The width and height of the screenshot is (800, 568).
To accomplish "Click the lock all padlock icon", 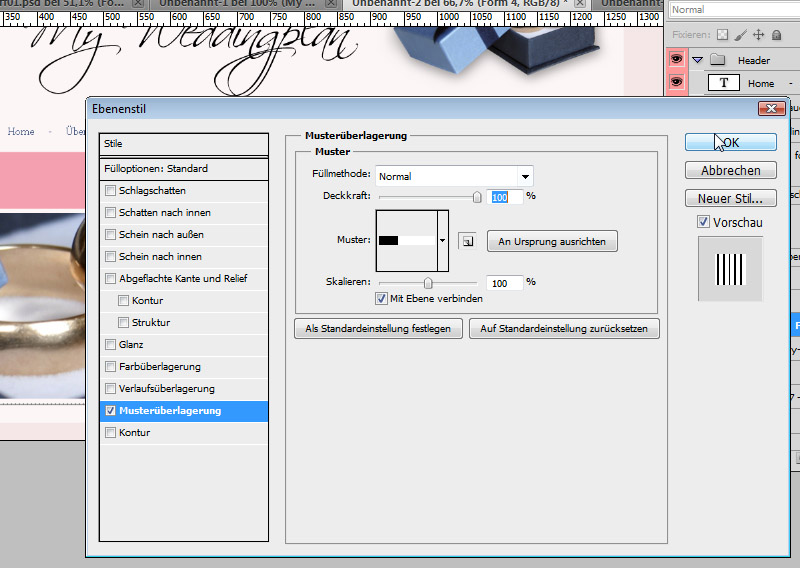I will click(x=775, y=35).
